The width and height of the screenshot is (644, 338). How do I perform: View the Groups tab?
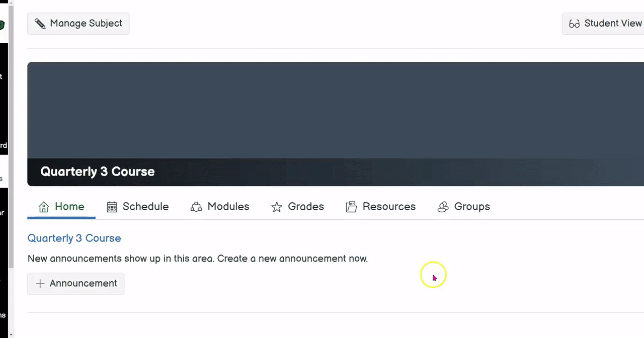[x=471, y=207]
